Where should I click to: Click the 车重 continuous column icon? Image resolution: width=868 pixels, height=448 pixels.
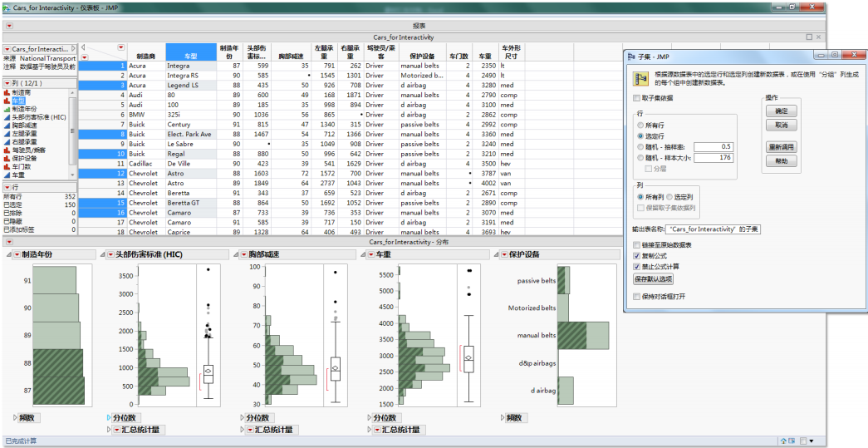[7, 175]
